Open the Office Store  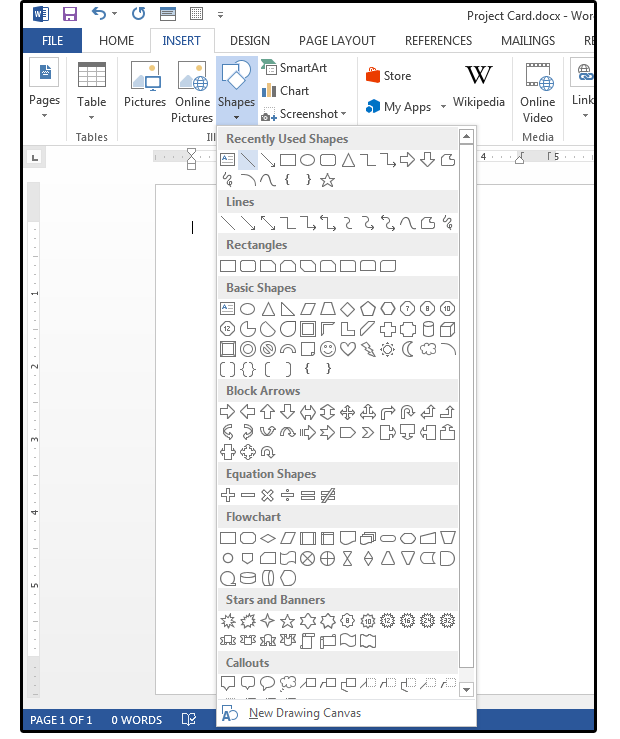pos(388,75)
